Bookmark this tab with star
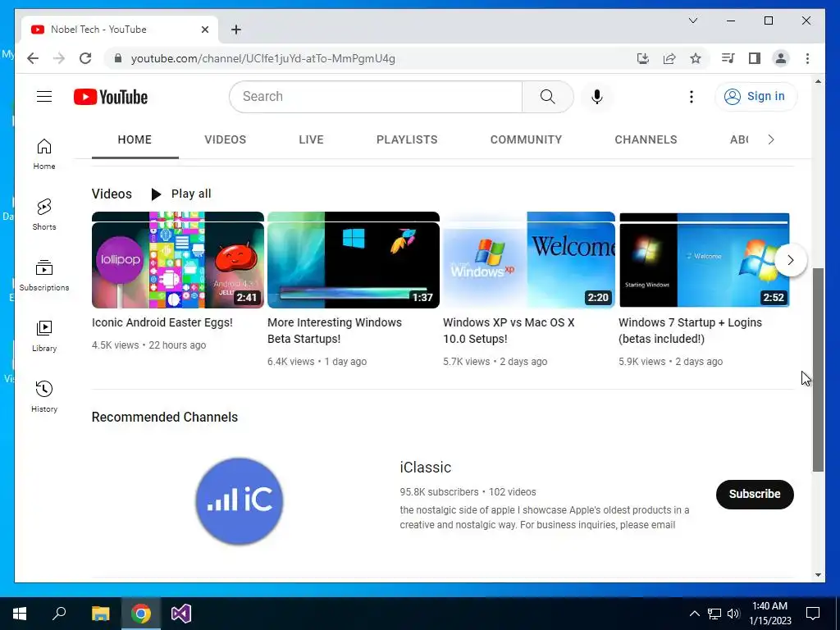This screenshot has width=840, height=630. [x=696, y=58]
